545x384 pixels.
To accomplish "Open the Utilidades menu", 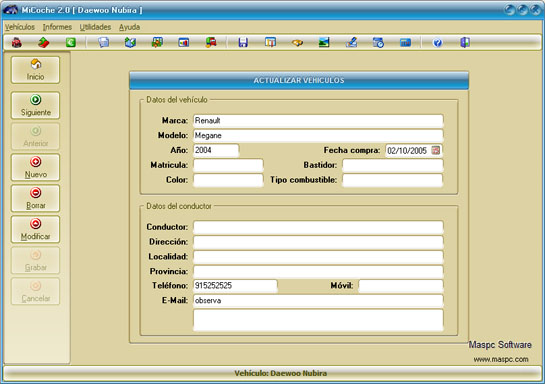I will [x=95, y=27].
